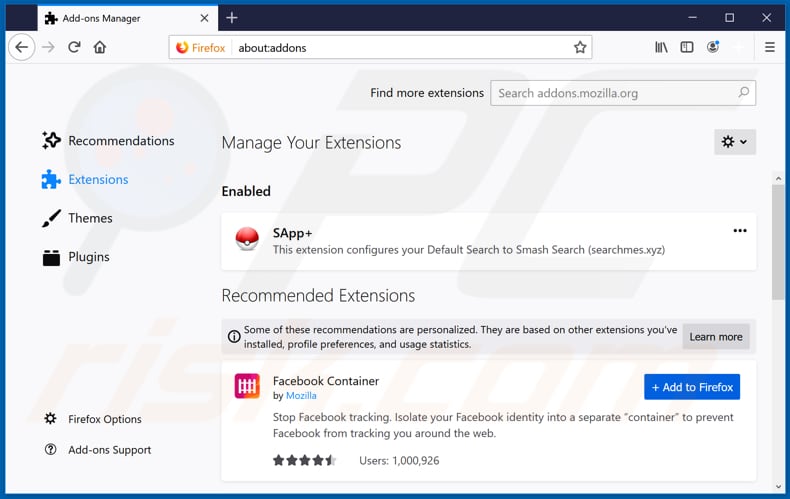Open Firefox Options from the sidebar

[x=93, y=419]
